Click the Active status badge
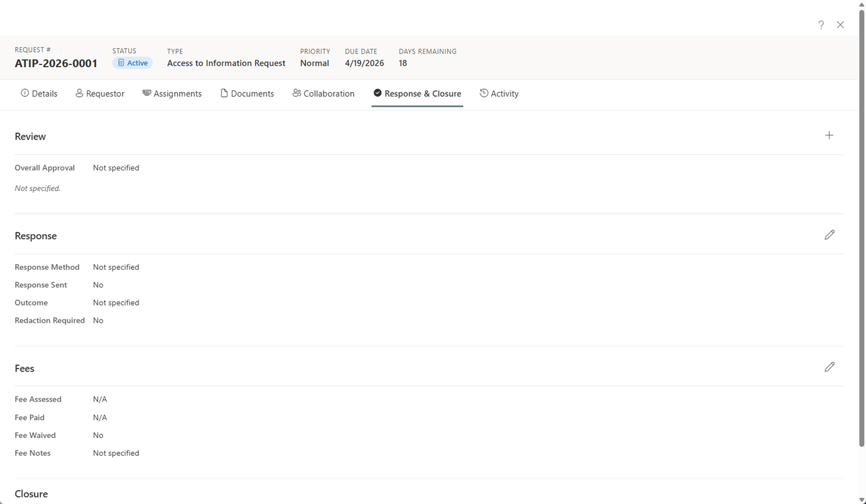 pos(133,63)
